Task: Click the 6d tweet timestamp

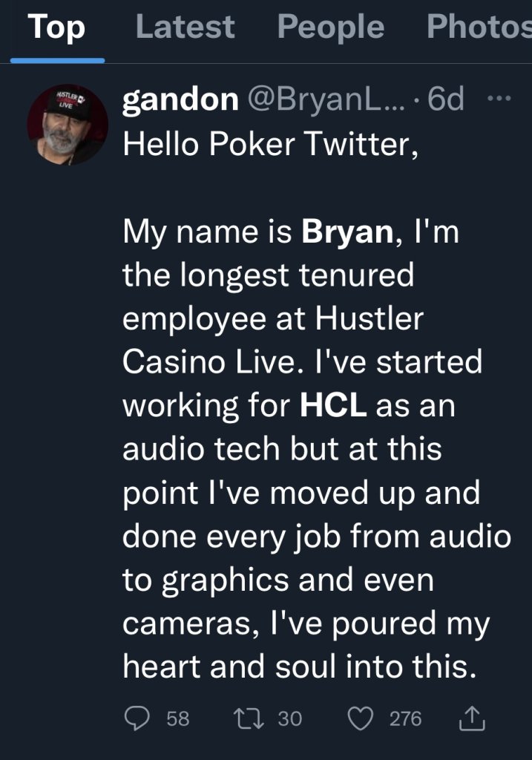Action: pyautogui.click(x=447, y=100)
